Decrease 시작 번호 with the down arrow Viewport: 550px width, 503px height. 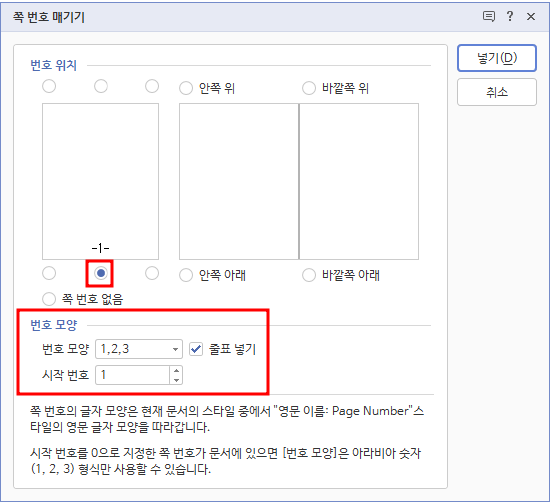click(x=176, y=380)
